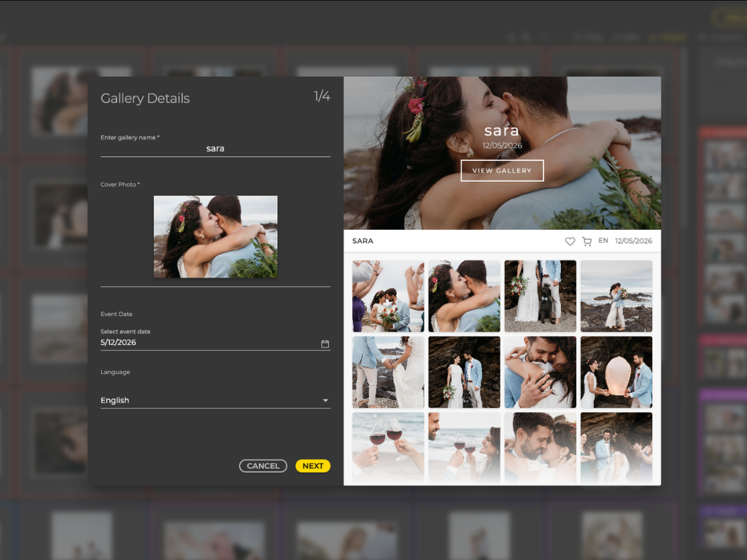Open the English language combo box
Screen dimensions: 747x560
[215, 400]
